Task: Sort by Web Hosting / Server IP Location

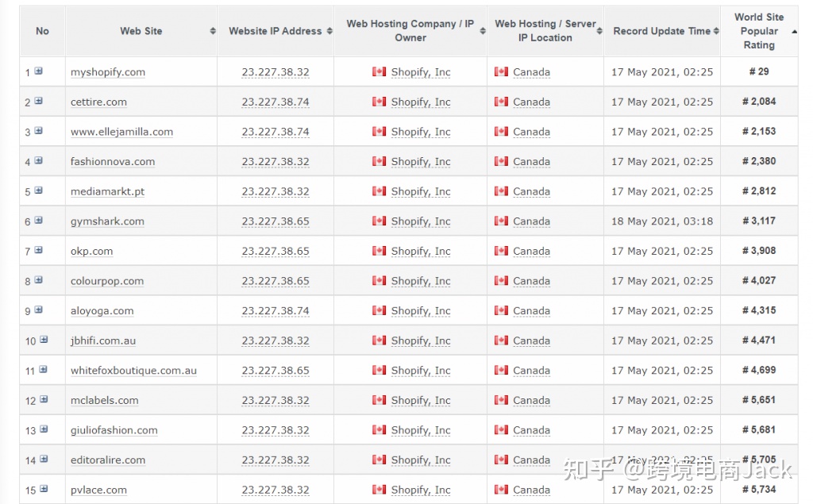Action: tap(599, 31)
